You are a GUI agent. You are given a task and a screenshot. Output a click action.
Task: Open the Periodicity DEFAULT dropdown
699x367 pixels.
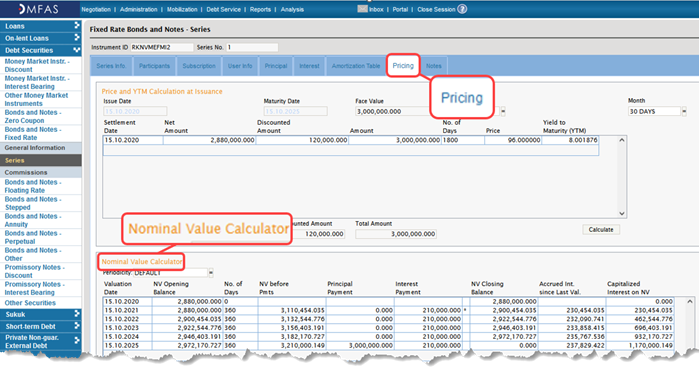coord(211,272)
